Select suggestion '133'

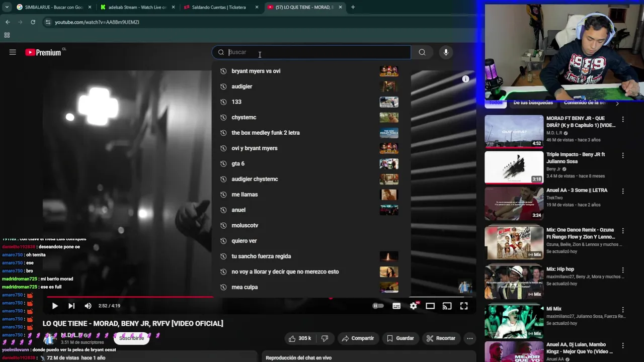tap(311, 102)
